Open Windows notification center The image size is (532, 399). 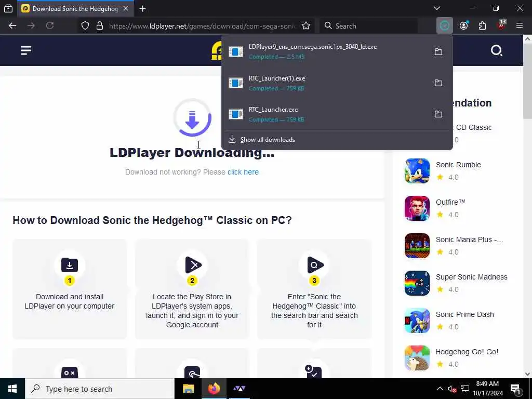click(x=516, y=389)
